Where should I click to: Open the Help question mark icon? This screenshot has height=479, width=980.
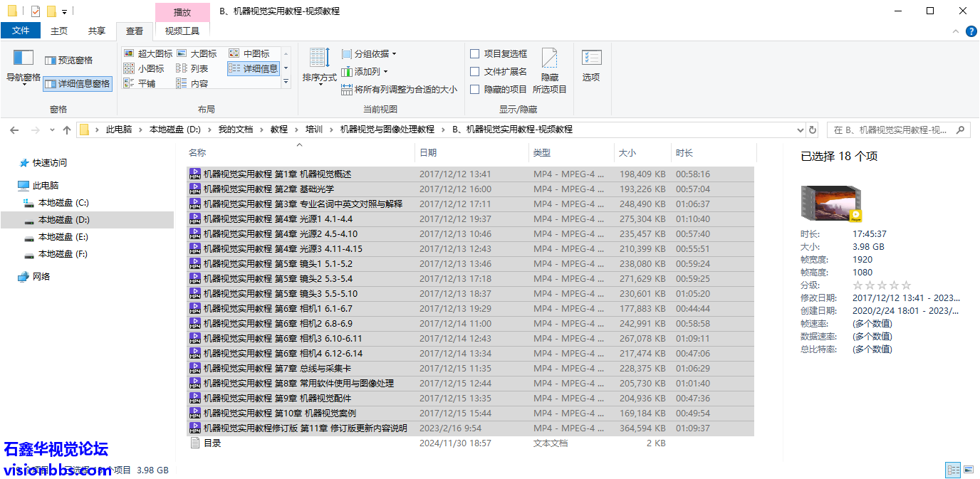[971, 31]
